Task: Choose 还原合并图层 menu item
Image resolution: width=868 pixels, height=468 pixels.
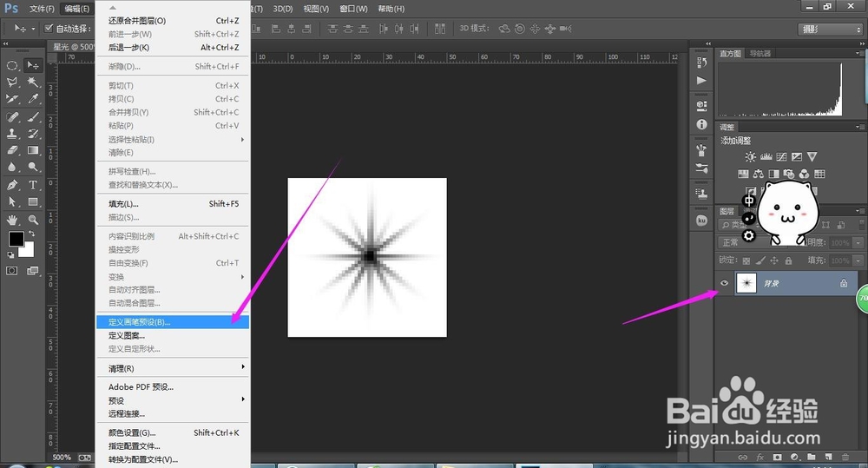Action: 174,21
